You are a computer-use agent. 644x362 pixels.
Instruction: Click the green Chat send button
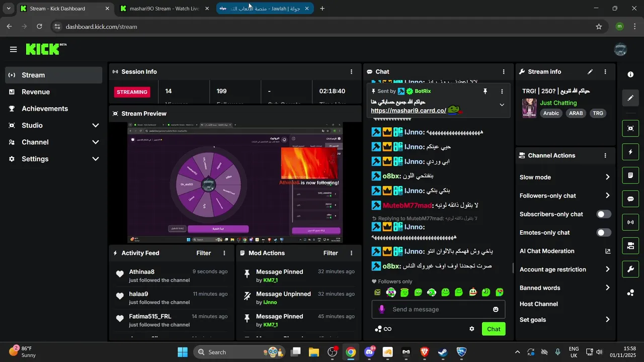coord(494,329)
